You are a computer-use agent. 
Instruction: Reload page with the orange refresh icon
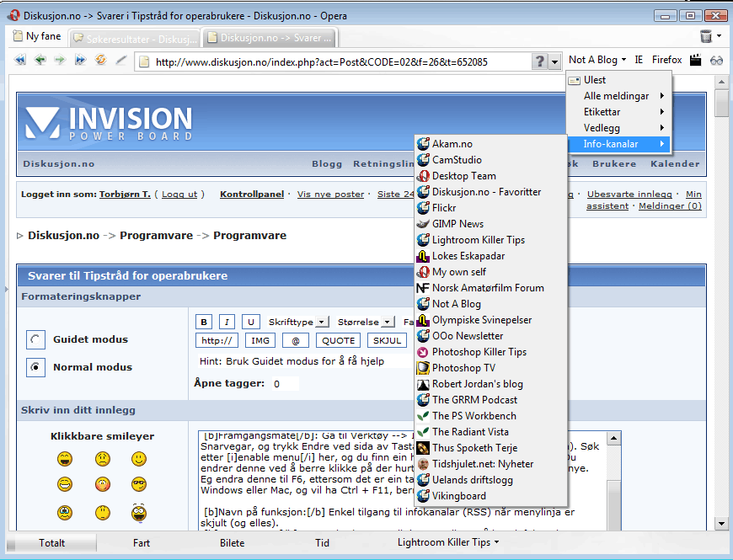[x=100, y=60]
